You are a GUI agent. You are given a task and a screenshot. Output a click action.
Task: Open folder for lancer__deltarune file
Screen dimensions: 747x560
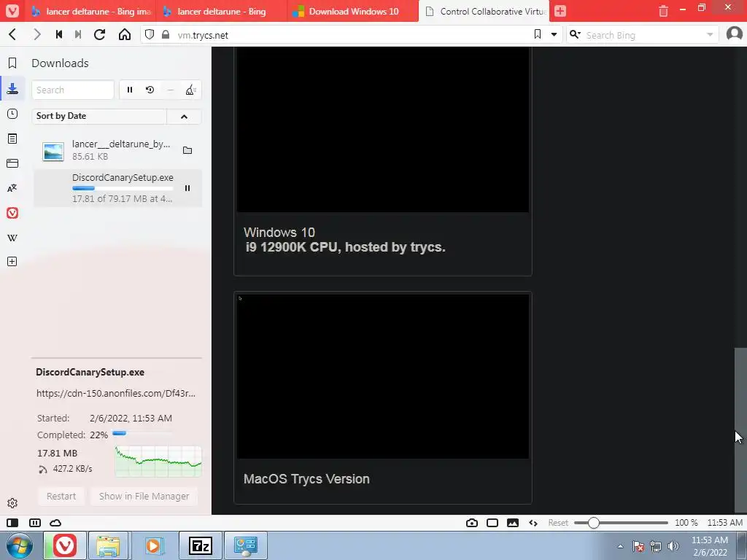coord(187,150)
